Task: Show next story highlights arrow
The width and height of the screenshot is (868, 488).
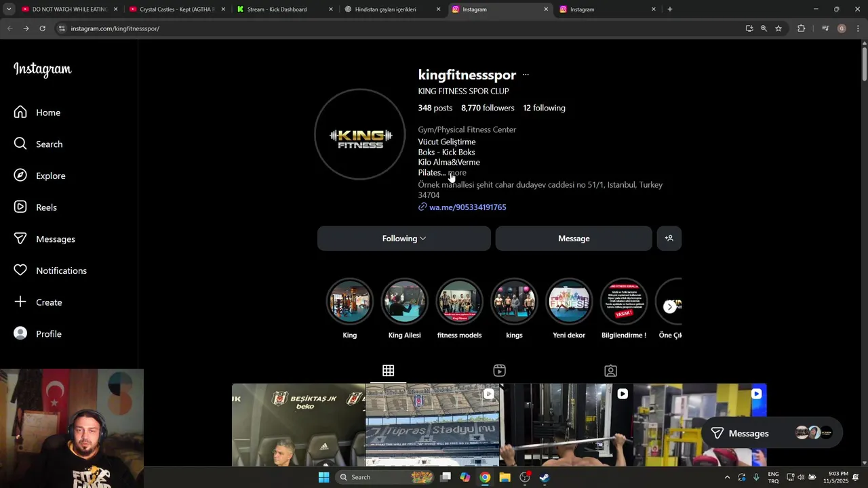Action: click(669, 307)
